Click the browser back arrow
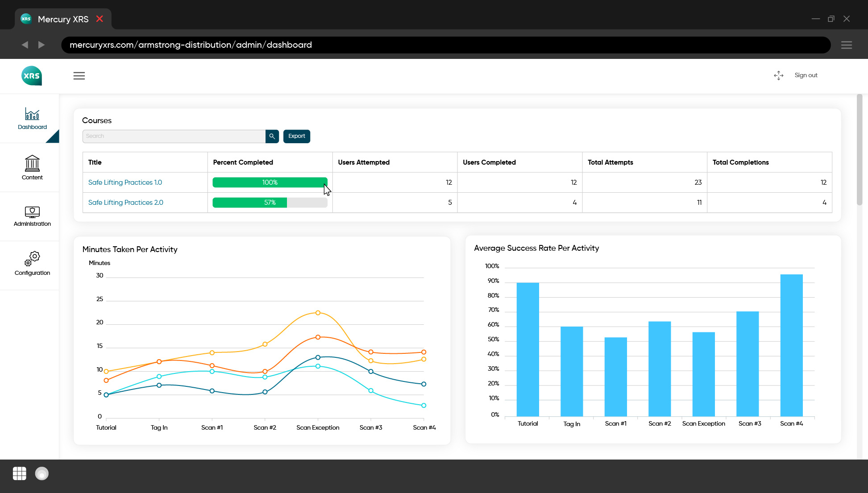Image resolution: width=868 pixels, height=493 pixels. 25,45
